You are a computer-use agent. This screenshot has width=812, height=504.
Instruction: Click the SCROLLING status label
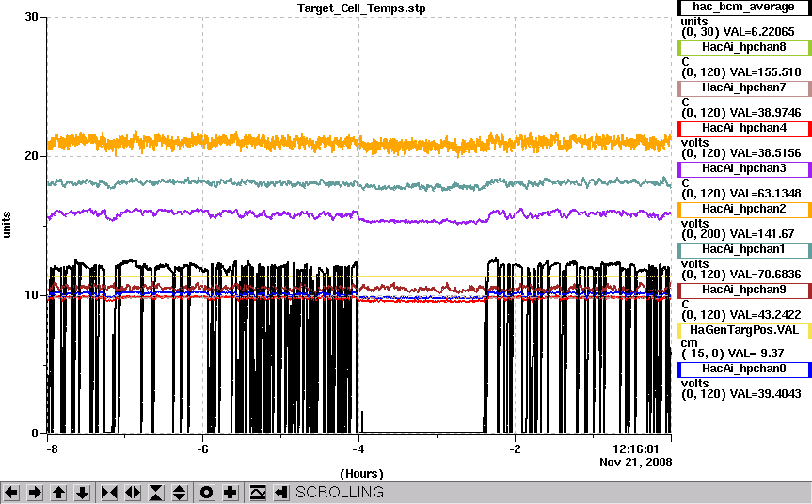[340, 492]
